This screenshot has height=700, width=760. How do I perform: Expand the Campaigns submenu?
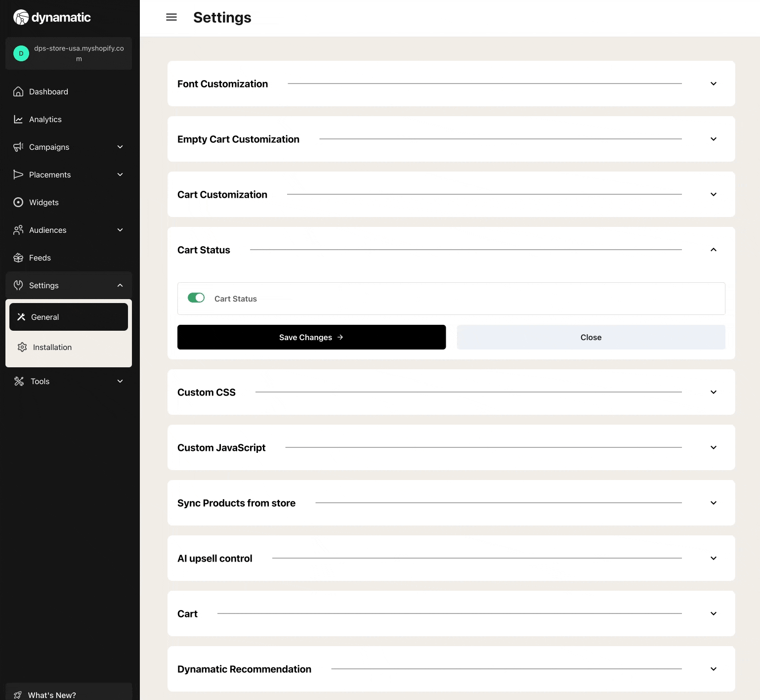point(120,147)
